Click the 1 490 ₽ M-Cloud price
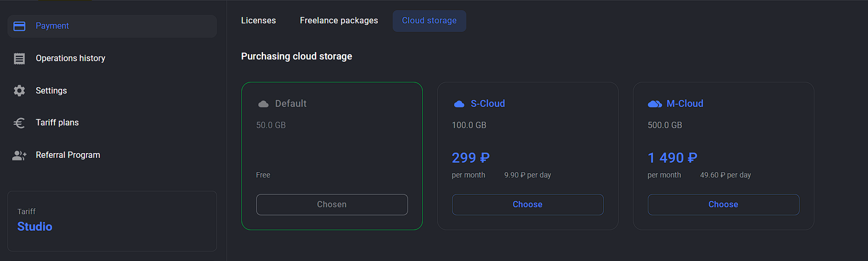The height and width of the screenshot is (261, 868). tap(672, 158)
